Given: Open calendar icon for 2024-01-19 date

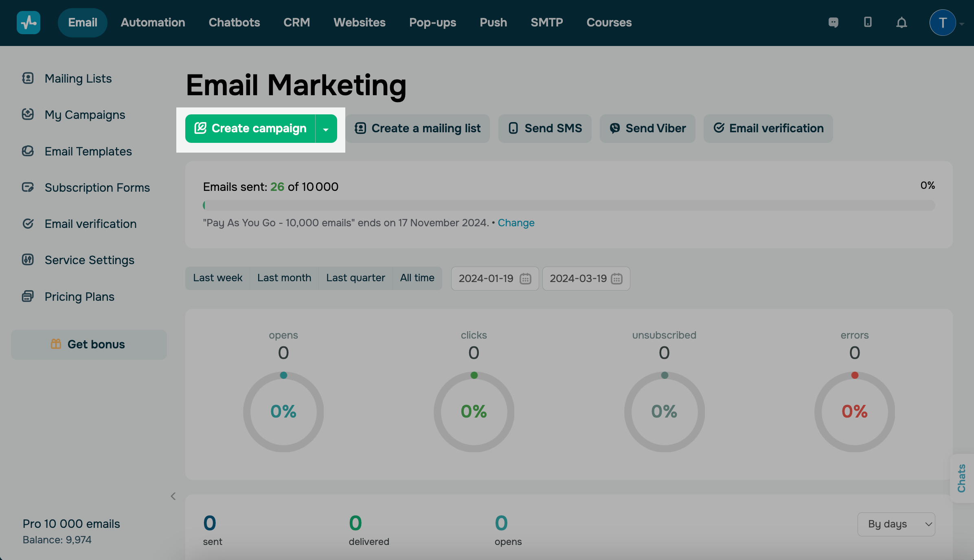Looking at the screenshot, I should coord(525,279).
